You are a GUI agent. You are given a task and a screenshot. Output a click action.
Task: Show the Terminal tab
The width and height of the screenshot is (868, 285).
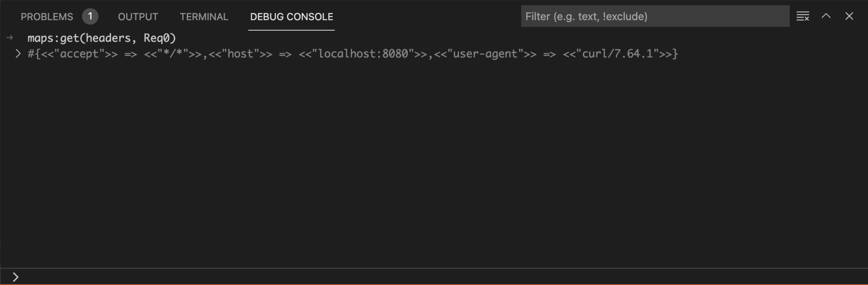tap(204, 17)
